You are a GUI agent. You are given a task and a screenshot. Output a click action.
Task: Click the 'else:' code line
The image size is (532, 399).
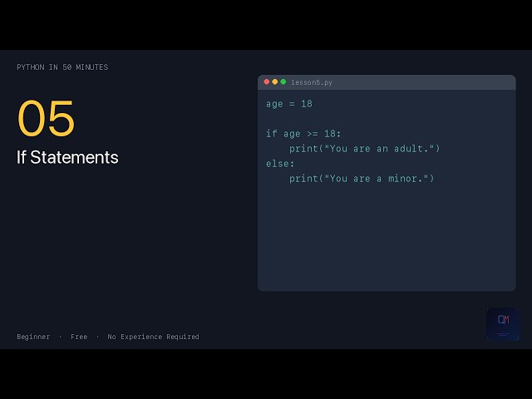[280, 164]
